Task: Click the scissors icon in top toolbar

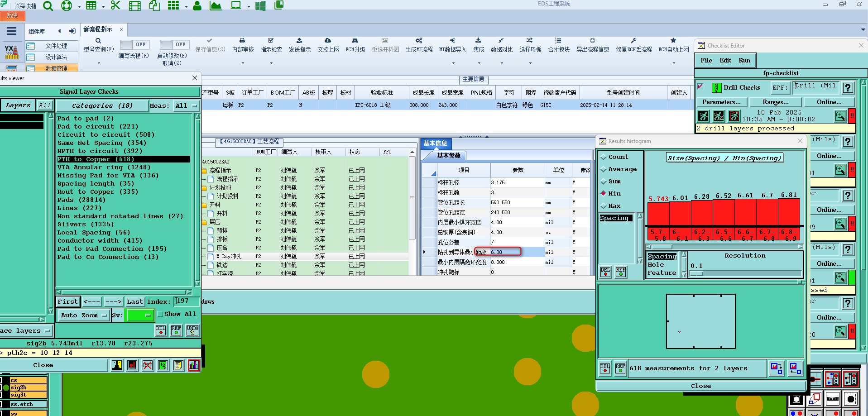Action: click(115, 5)
